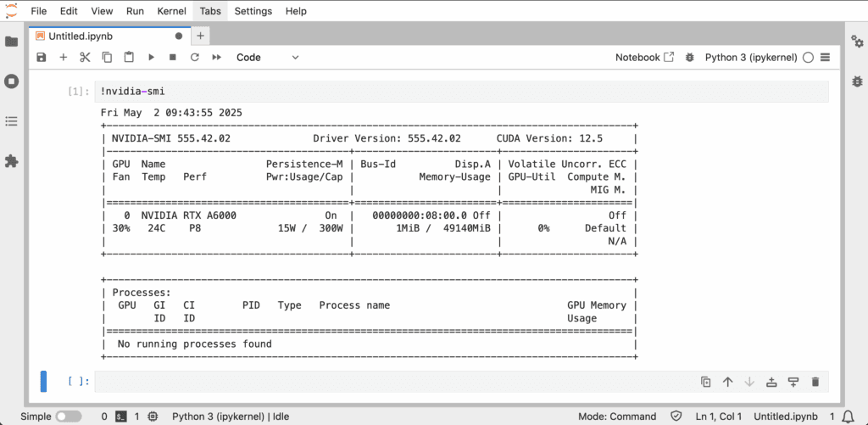Cut the selected cell with the scissors icon
This screenshot has width=868, height=425.
point(85,58)
